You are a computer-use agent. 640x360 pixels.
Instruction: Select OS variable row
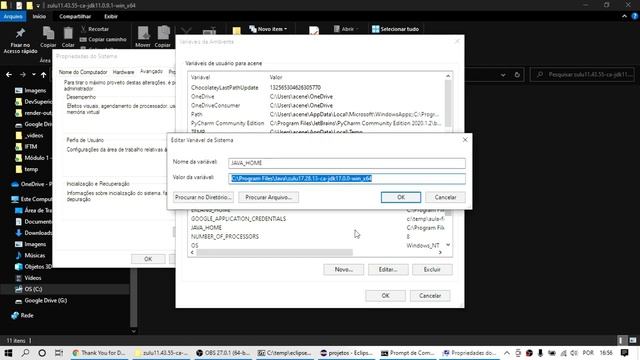tap(317, 246)
